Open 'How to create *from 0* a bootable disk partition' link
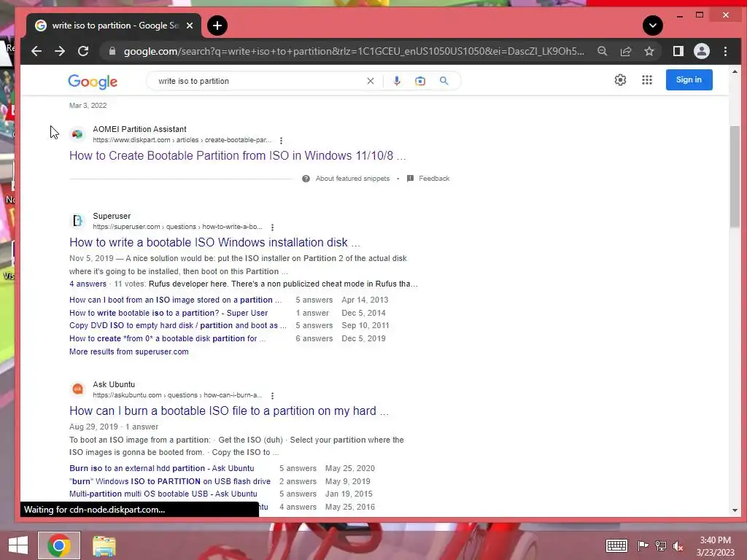Screen dimensions: 747x560 tap(167, 338)
